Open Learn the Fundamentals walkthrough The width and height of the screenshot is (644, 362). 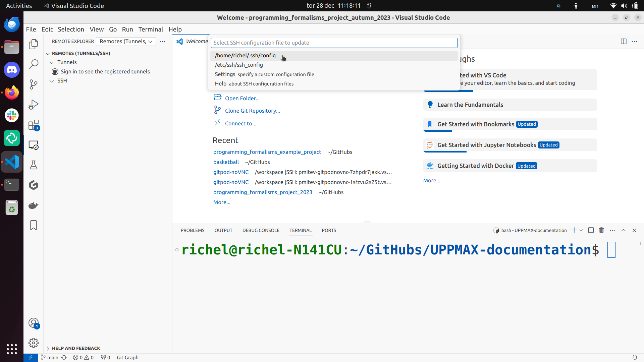tap(510, 105)
